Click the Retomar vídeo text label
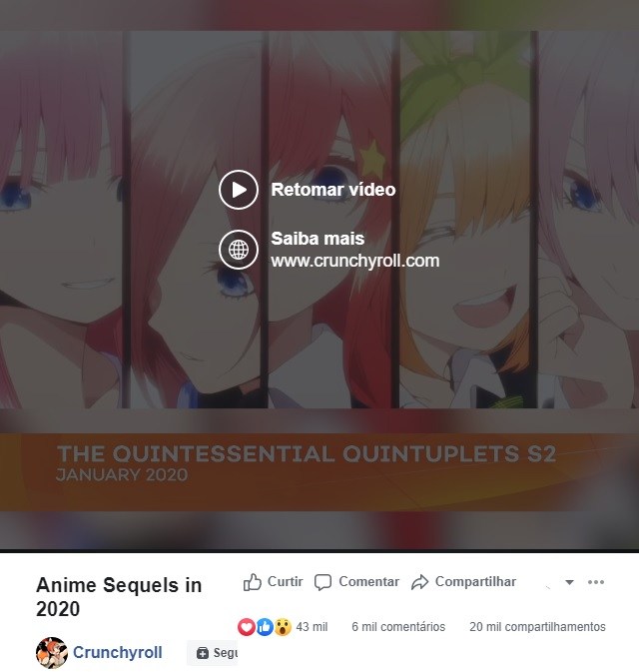Image resolution: width=639 pixels, height=672 pixels. click(333, 190)
